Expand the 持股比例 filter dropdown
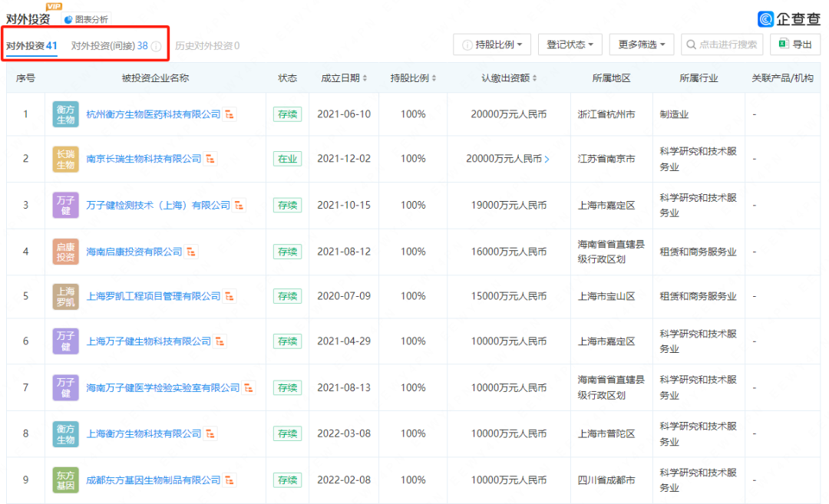Image resolution: width=829 pixels, height=504 pixels. click(x=492, y=44)
